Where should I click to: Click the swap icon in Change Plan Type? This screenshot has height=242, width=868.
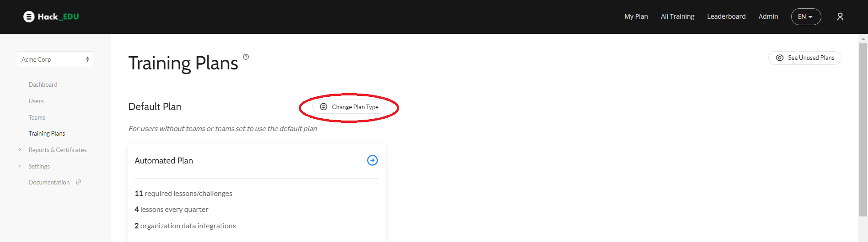323,107
